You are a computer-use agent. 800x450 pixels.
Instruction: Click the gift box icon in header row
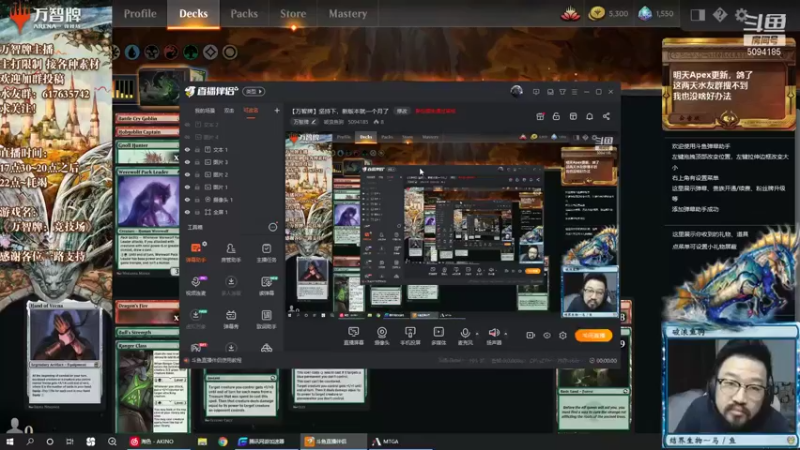pyautogui.click(x=540, y=116)
